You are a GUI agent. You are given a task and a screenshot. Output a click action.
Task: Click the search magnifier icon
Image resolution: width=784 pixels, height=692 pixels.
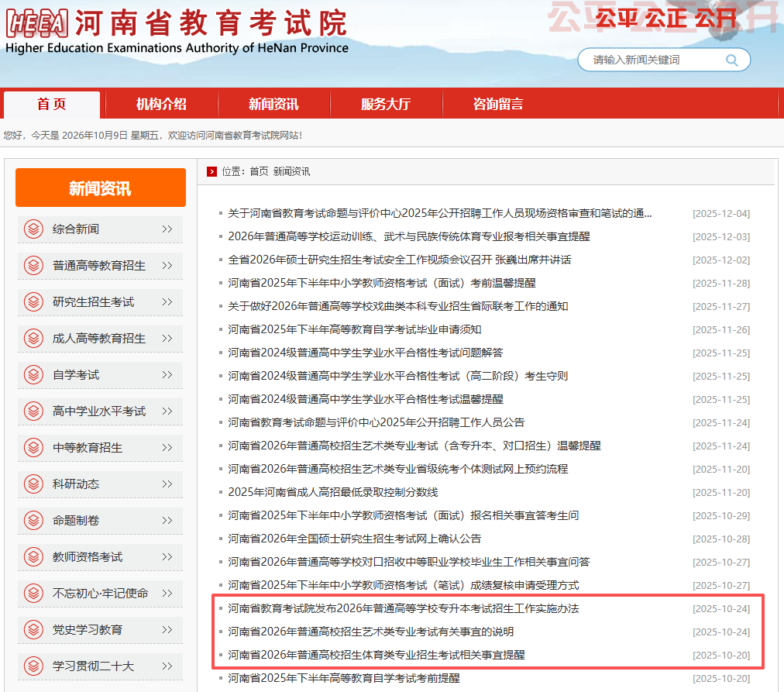click(731, 60)
